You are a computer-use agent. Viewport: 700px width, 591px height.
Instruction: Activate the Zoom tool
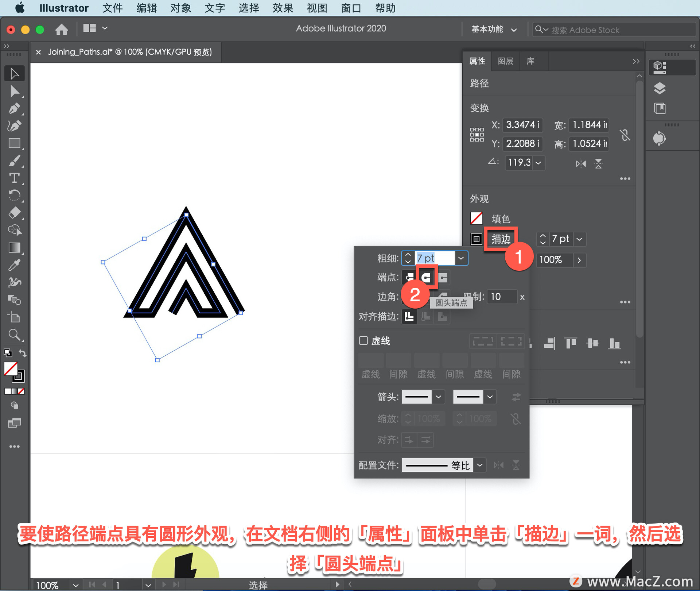click(14, 335)
